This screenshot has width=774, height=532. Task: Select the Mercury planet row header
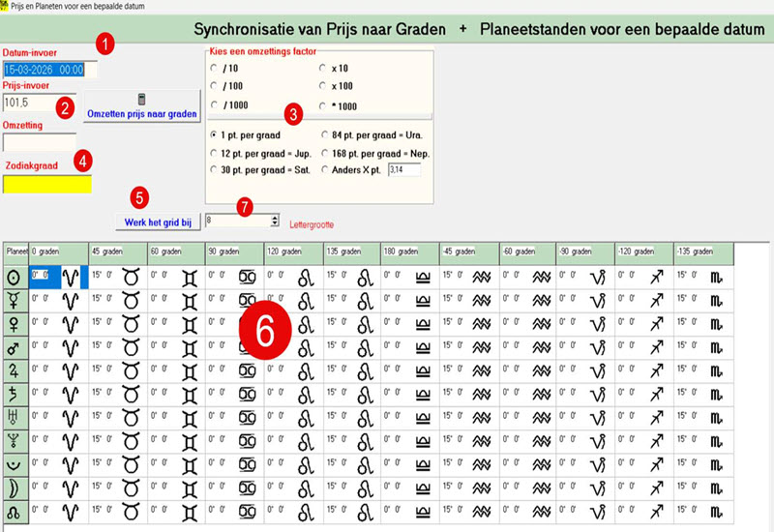15,301
